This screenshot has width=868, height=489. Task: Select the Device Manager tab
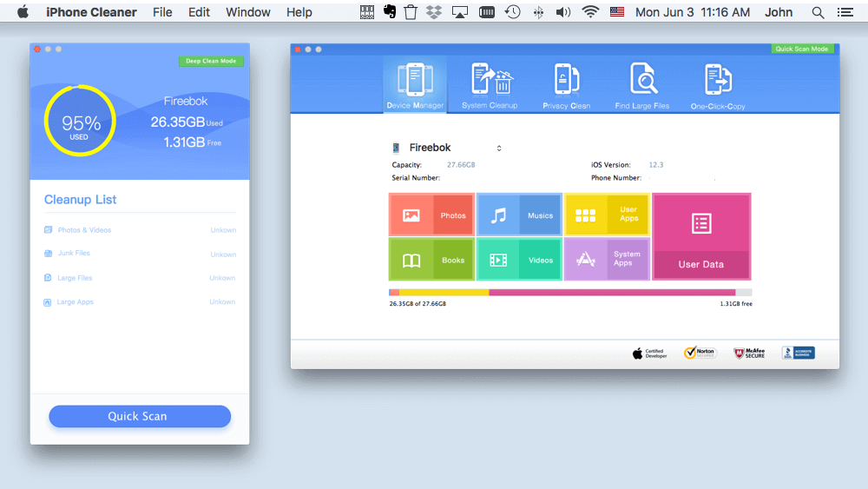pos(415,85)
